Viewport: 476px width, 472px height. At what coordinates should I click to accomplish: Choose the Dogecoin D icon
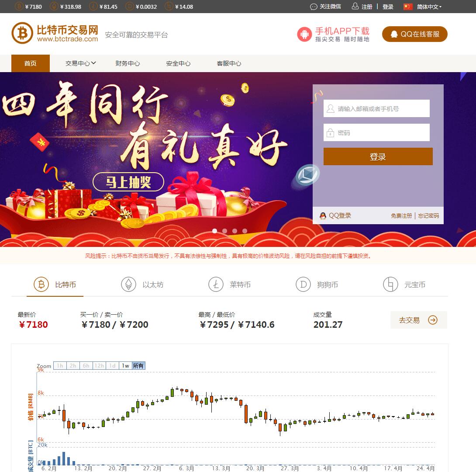(x=303, y=285)
